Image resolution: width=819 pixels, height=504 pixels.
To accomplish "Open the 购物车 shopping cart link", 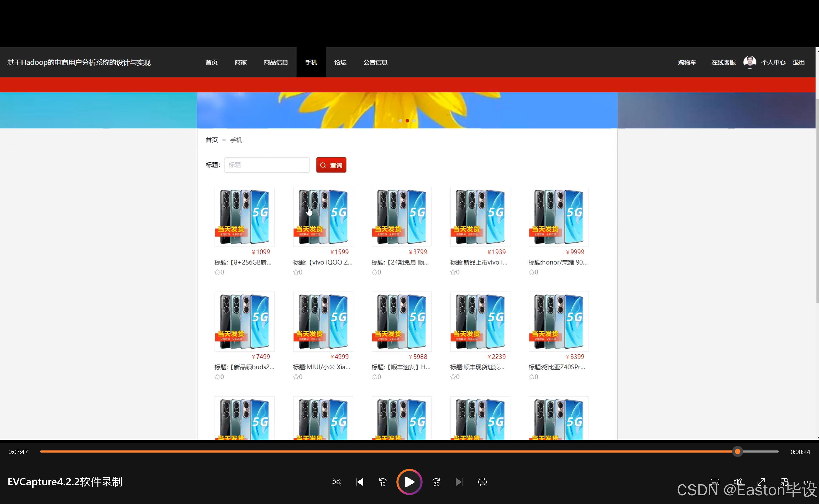I will 687,62.
